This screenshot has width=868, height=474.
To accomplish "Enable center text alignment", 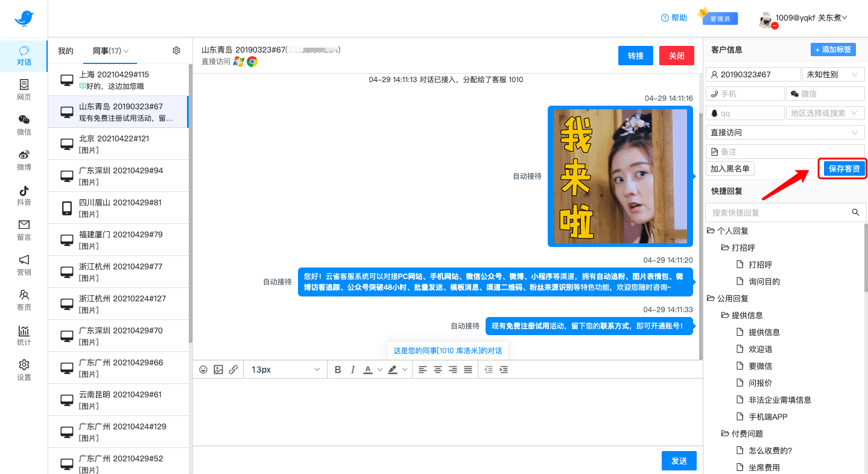I will click(437, 369).
